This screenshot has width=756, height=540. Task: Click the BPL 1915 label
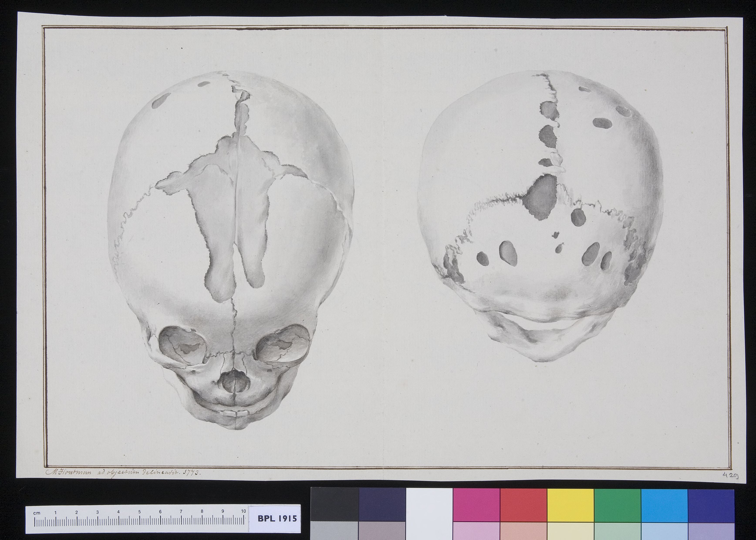click(277, 518)
